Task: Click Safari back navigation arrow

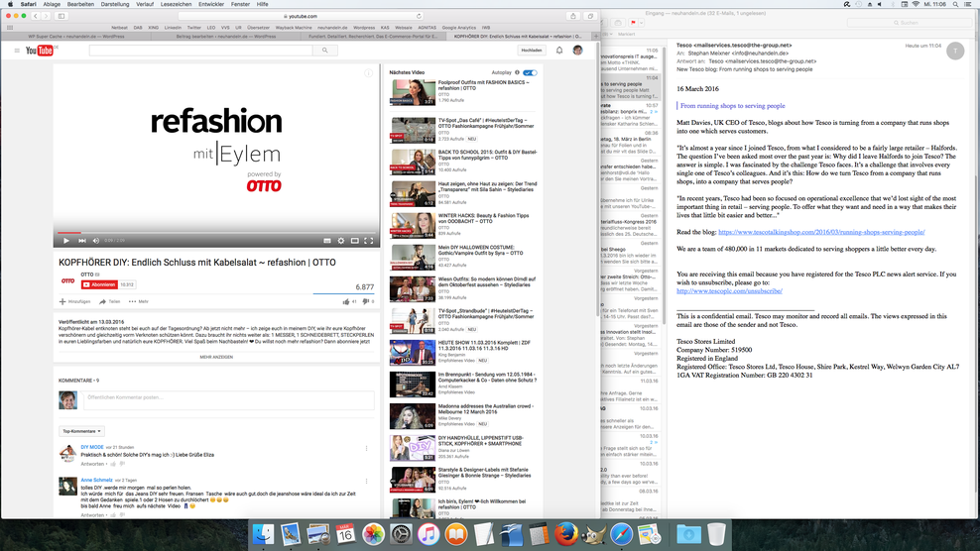Action: (x=36, y=16)
